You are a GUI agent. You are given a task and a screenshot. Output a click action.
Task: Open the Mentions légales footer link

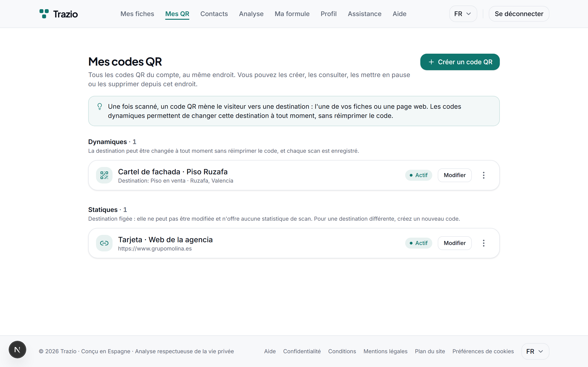pos(385,351)
